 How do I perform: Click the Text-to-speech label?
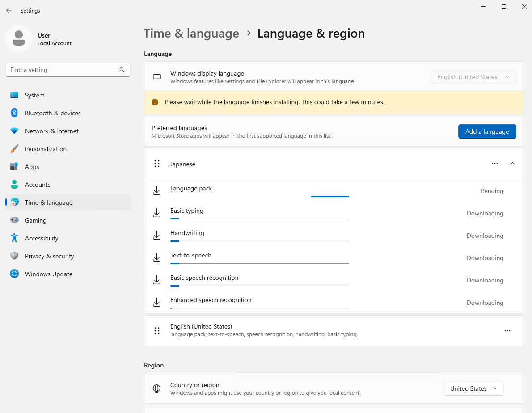pos(191,255)
